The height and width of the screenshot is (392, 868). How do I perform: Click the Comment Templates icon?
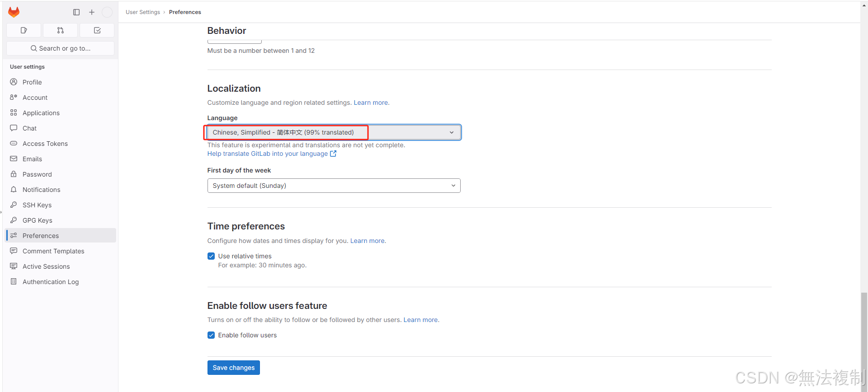[14, 251]
